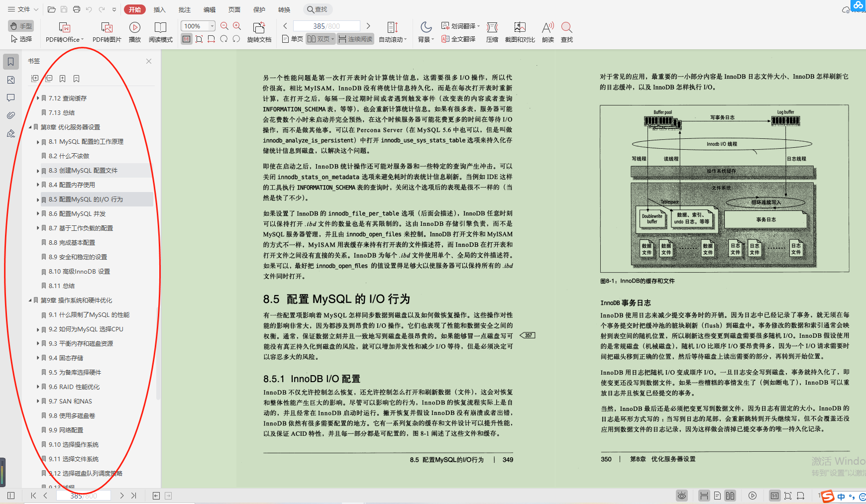Toggle 连续阅读 continuous reading
The image size is (866, 504).
click(355, 39)
